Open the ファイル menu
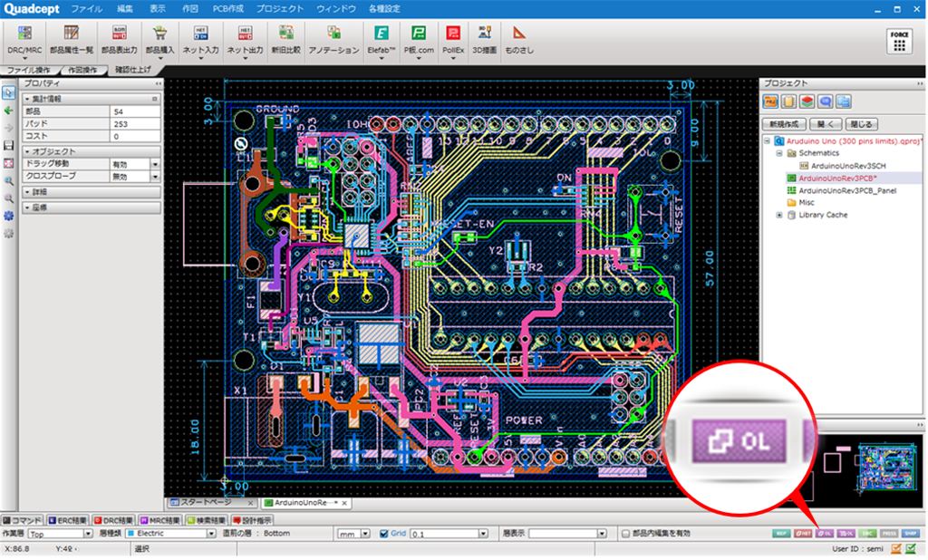Image resolution: width=928 pixels, height=560 pixels. tap(86, 9)
